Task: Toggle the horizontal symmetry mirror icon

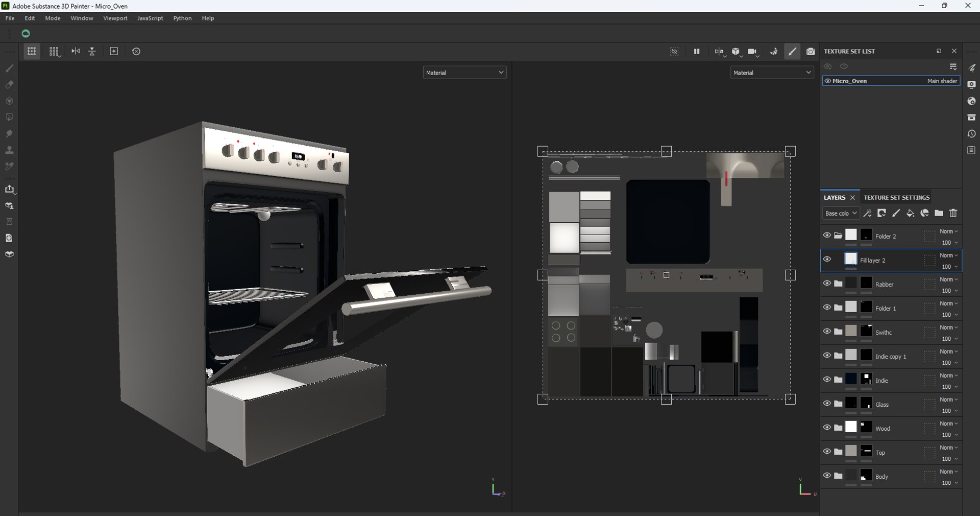Action: pyautogui.click(x=76, y=51)
